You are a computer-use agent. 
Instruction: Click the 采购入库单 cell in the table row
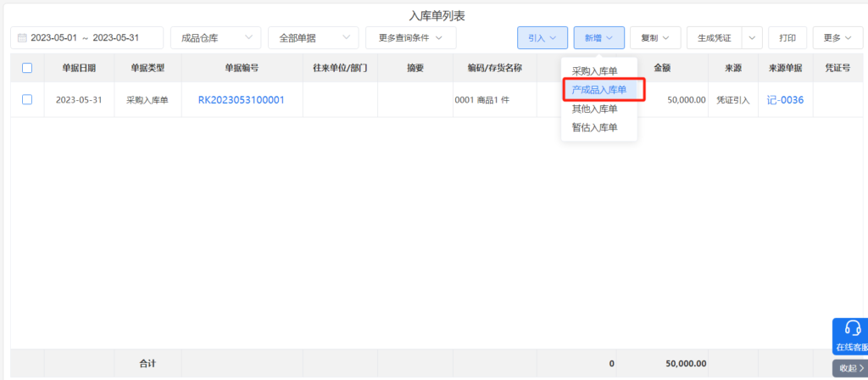click(x=147, y=100)
